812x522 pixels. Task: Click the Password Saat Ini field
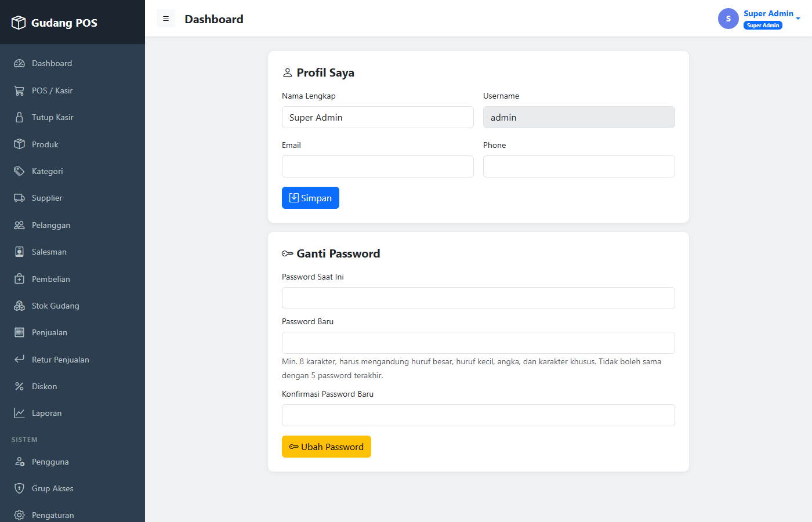[x=478, y=298]
